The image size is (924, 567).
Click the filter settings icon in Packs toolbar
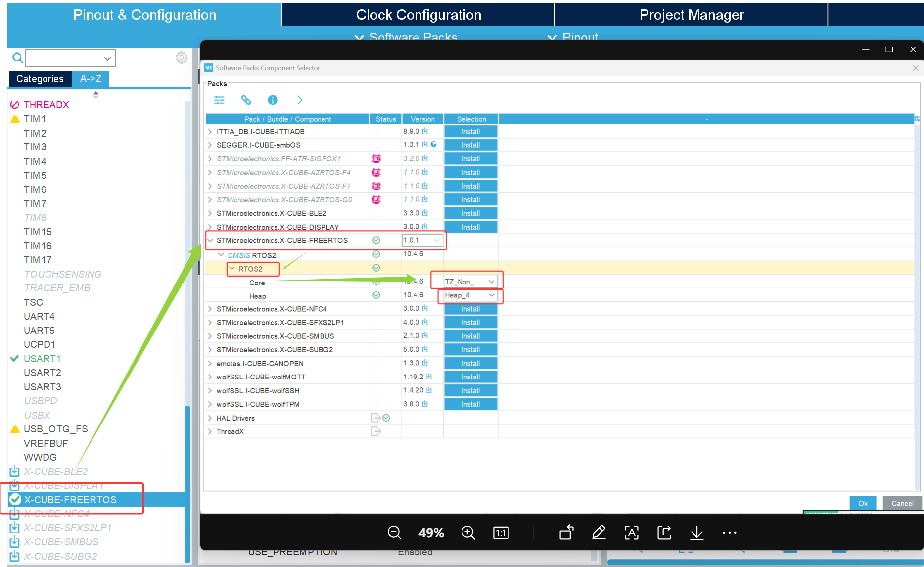[x=219, y=100]
